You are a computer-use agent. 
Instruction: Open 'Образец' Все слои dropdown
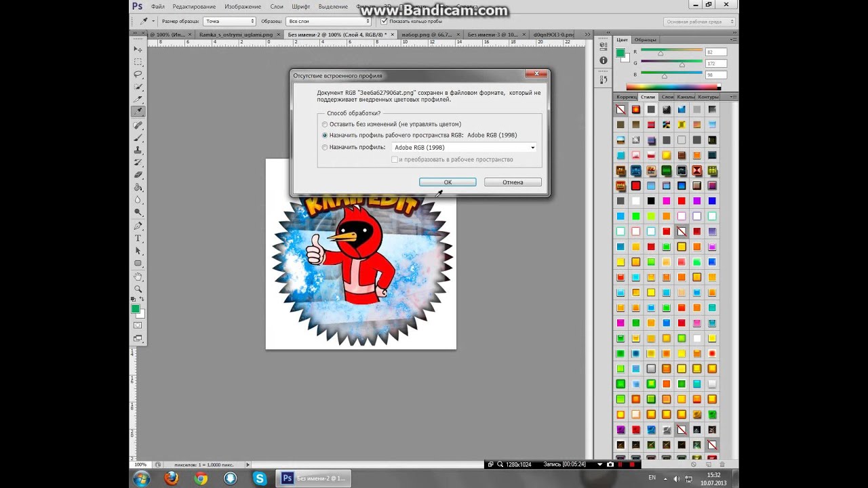[328, 22]
